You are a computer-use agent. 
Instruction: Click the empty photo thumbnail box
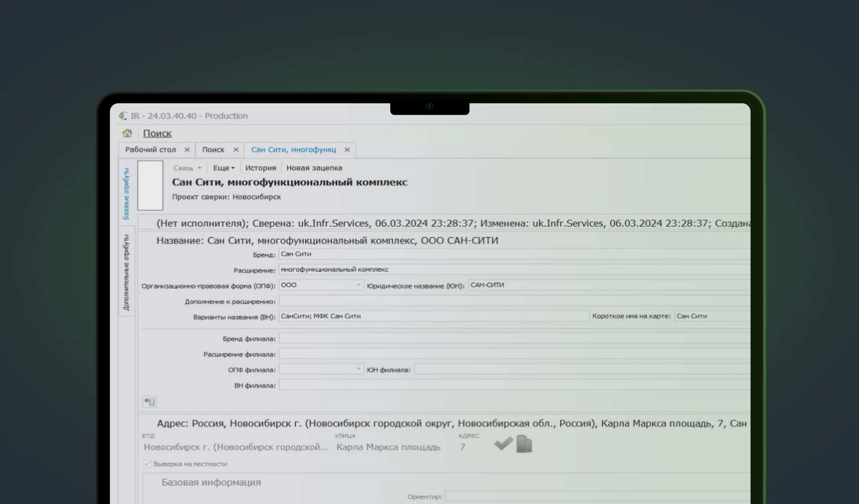coord(150,185)
